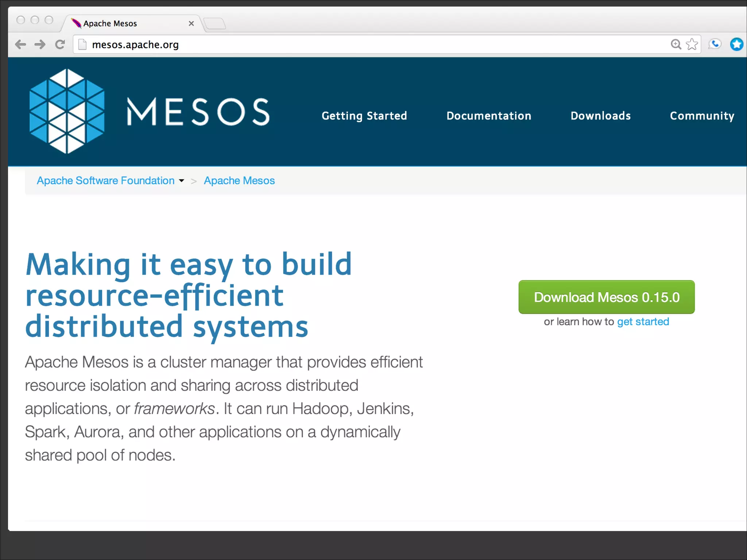The height and width of the screenshot is (560, 747).
Task: Click the page icon beside URL
Action: point(83,44)
